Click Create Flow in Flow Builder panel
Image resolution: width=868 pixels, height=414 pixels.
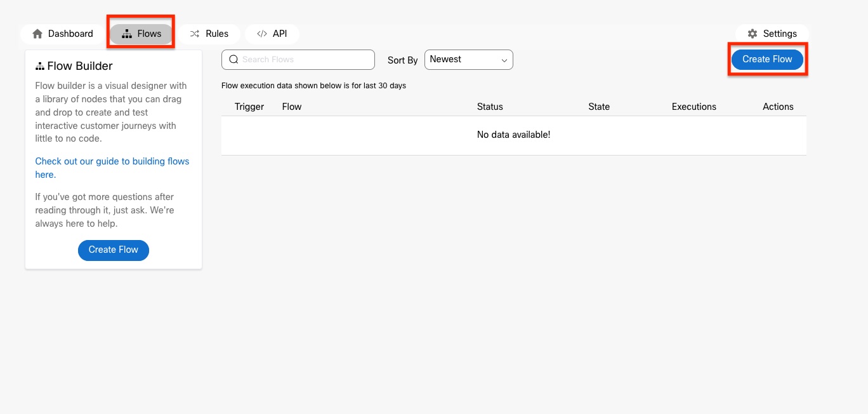114,250
